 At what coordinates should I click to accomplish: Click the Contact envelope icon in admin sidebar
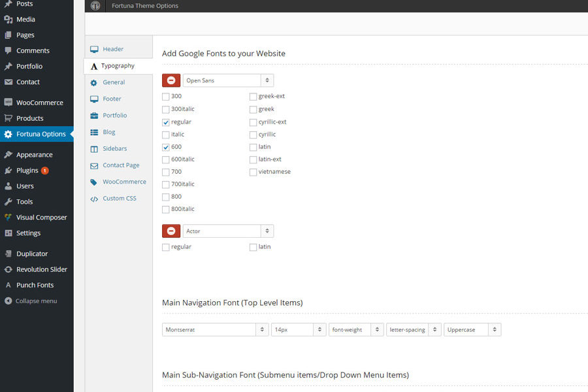pos(8,82)
